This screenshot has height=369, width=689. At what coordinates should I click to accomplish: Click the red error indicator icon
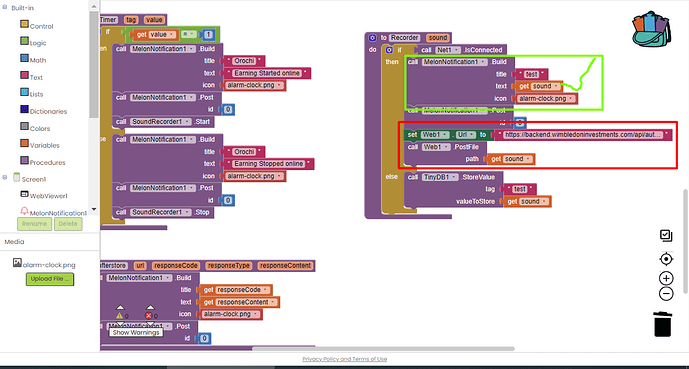coord(149,315)
